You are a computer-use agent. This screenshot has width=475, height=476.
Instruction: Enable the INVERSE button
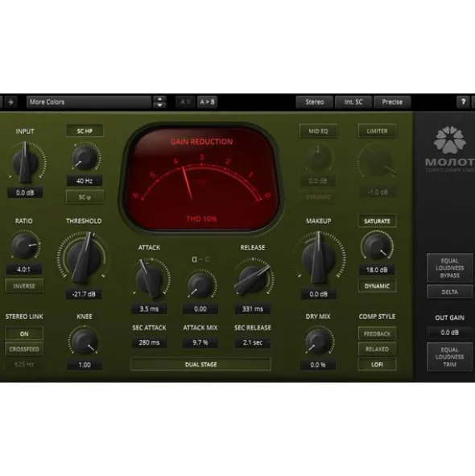point(24,286)
